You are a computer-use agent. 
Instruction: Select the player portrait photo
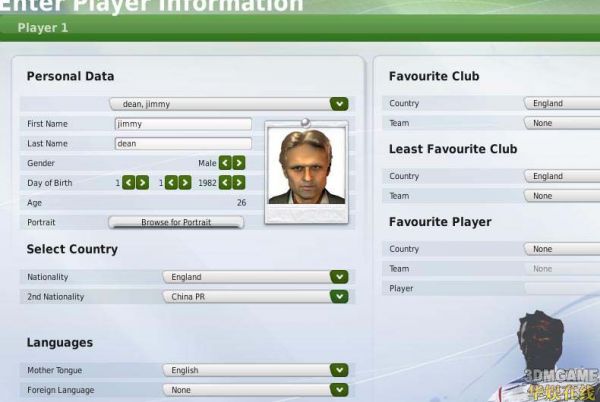(307, 166)
